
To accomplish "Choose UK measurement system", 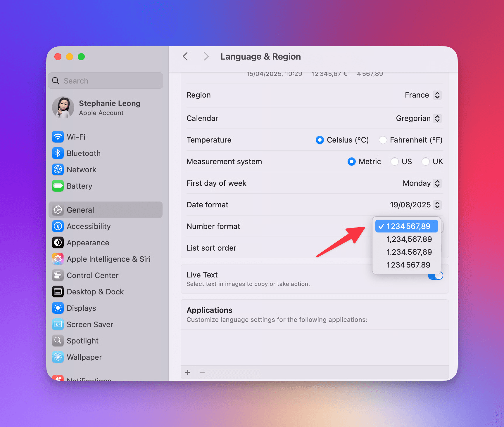I will coord(426,162).
